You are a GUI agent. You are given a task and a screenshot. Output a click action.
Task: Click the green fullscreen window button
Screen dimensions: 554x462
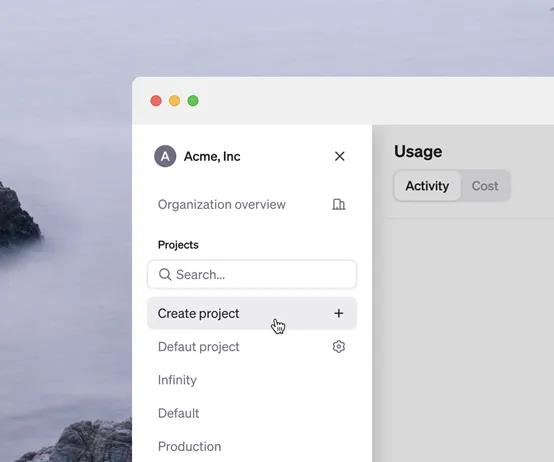[x=193, y=101]
